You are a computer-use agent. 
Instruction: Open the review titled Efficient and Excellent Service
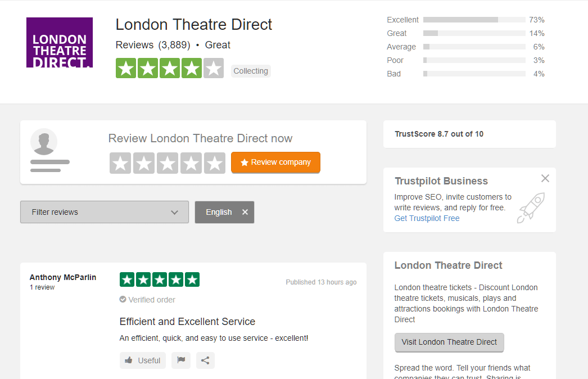click(x=187, y=321)
